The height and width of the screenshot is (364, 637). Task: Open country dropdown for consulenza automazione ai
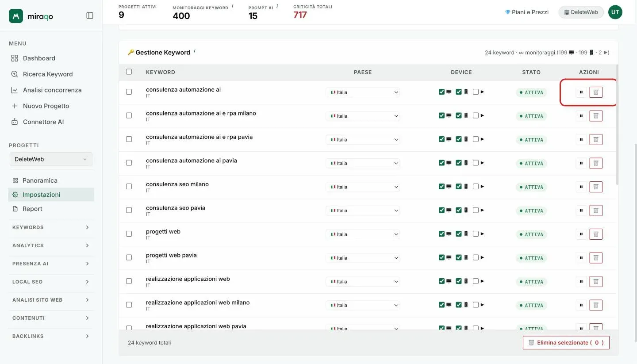pyautogui.click(x=363, y=92)
